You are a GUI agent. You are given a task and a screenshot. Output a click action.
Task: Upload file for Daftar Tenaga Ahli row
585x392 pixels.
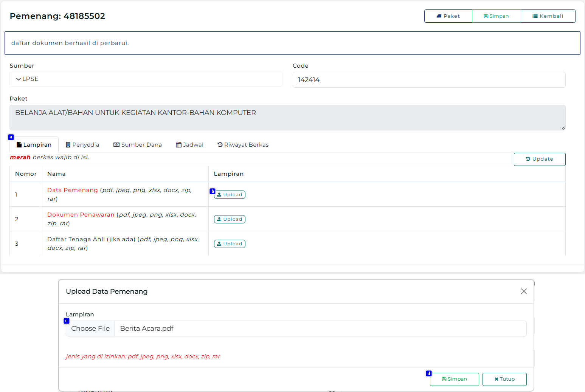tap(230, 244)
